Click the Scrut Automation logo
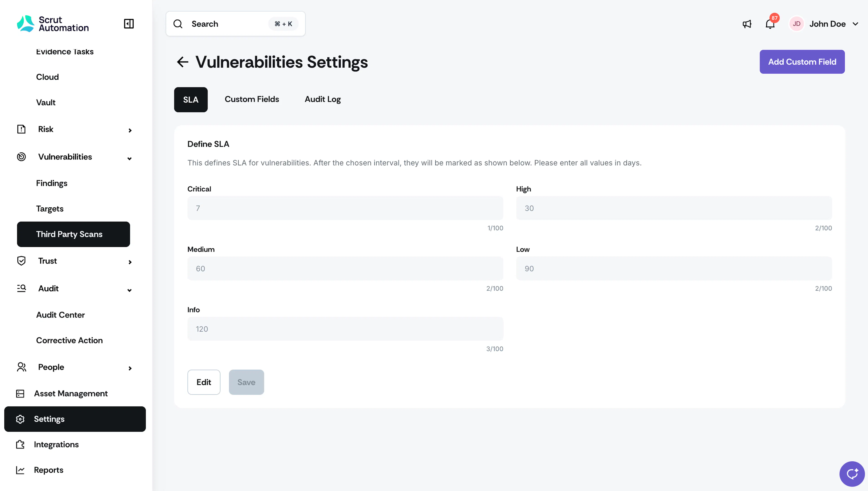Viewport: 868px width, 491px height. [x=53, y=24]
